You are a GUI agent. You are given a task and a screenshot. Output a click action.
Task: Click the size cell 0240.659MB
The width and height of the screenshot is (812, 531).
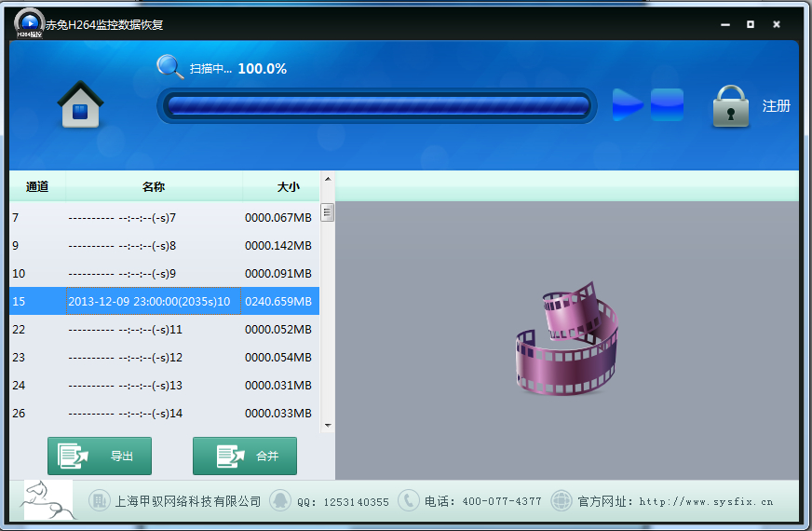(278, 302)
